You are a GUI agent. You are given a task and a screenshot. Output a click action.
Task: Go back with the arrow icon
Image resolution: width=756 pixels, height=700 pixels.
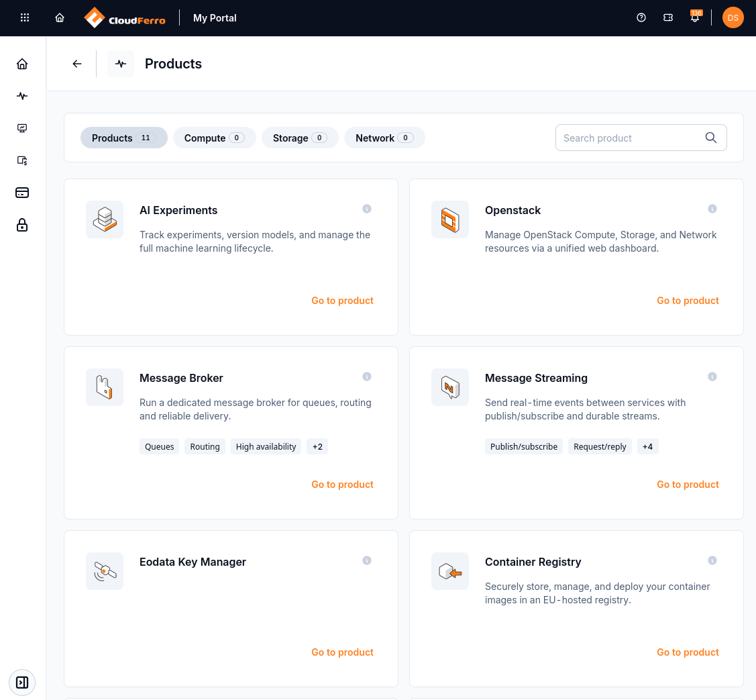pos(77,64)
